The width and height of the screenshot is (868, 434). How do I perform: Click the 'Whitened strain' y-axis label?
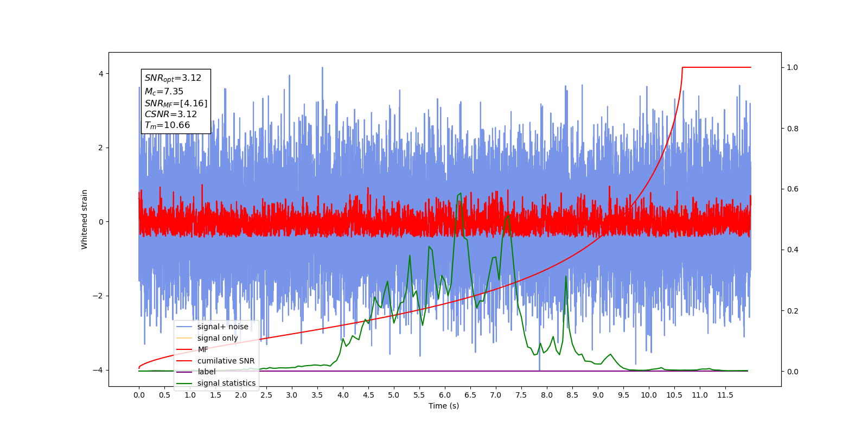tap(85, 219)
